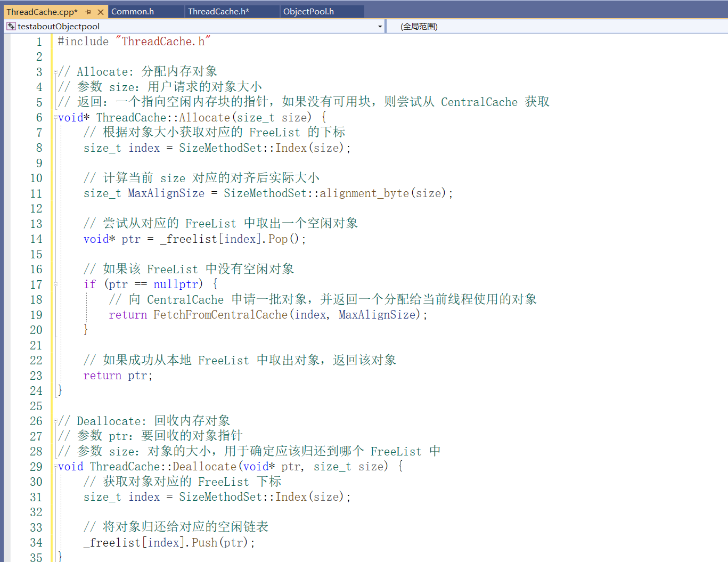Viewport: 728px width, 562px height.
Task: Click 'return ptr;' on line 23
Action: (x=118, y=376)
